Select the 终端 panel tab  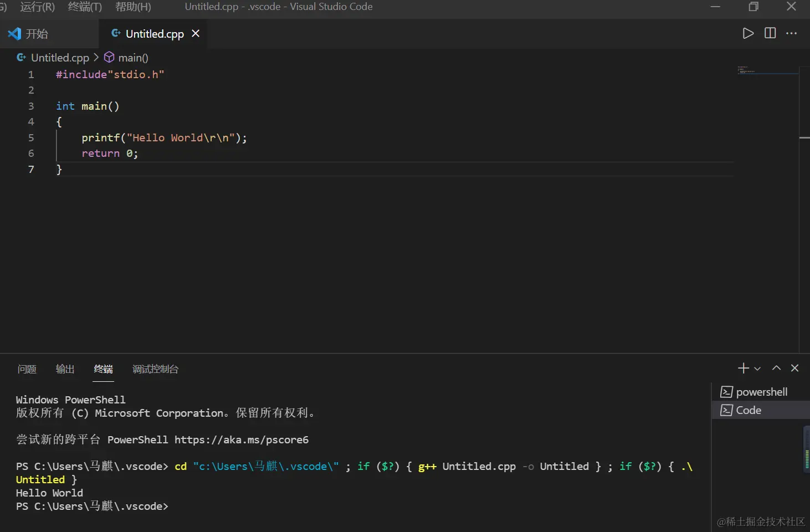pos(103,369)
